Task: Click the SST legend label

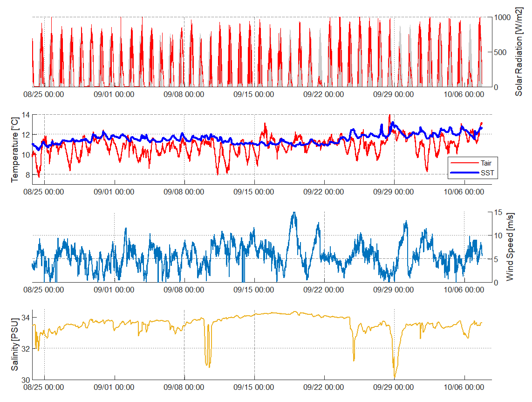Action: coord(486,173)
